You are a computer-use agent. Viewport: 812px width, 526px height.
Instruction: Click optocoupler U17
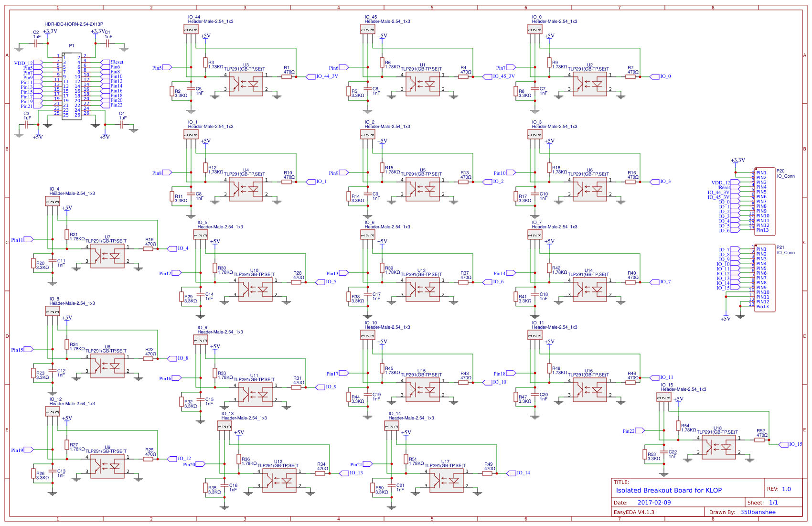447,480
